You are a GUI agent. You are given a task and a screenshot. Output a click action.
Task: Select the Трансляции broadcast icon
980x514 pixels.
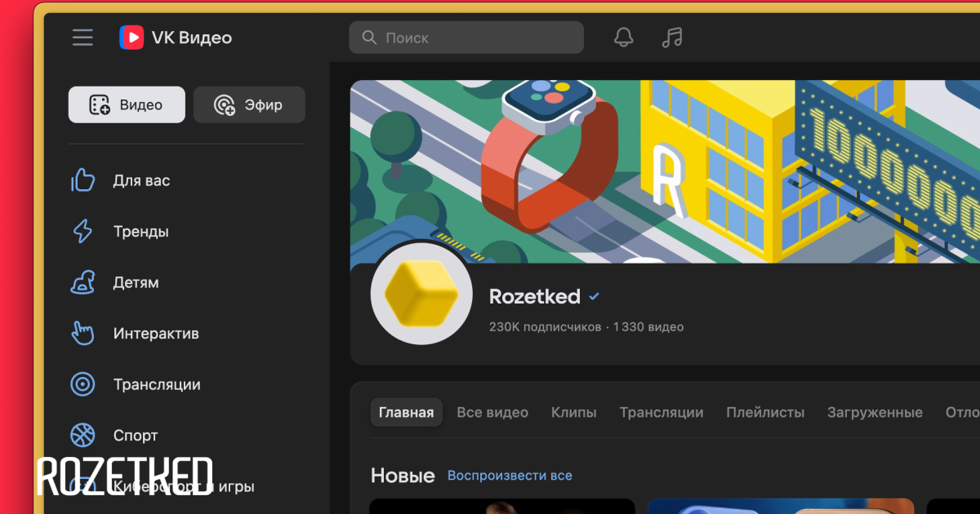[x=82, y=384]
